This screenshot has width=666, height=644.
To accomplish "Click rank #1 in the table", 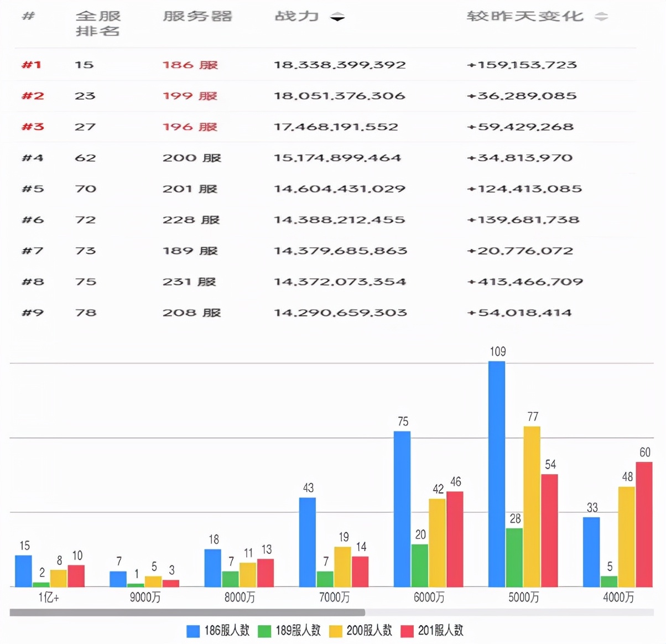I will [32, 65].
